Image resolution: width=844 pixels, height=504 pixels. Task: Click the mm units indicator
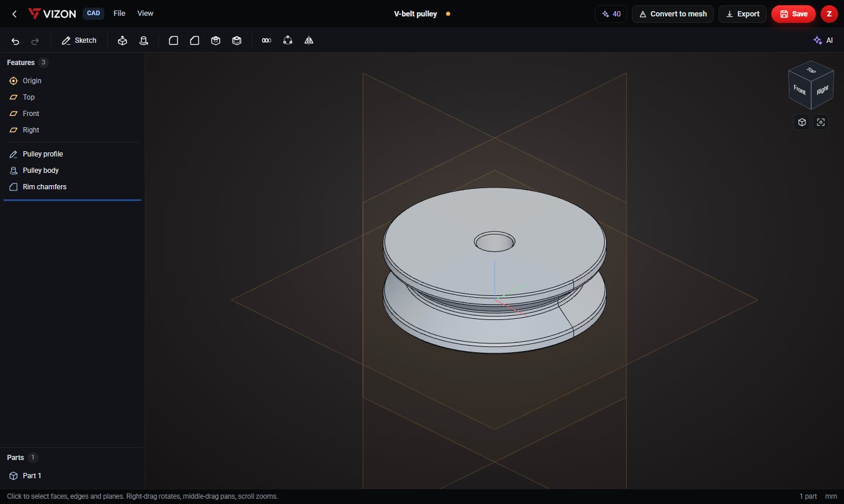click(831, 496)
